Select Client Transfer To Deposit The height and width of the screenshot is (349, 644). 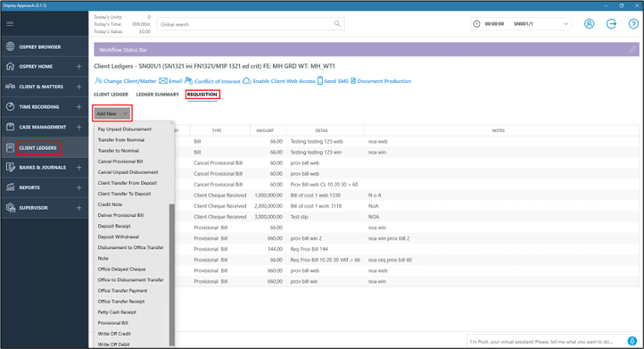point(125,194)
